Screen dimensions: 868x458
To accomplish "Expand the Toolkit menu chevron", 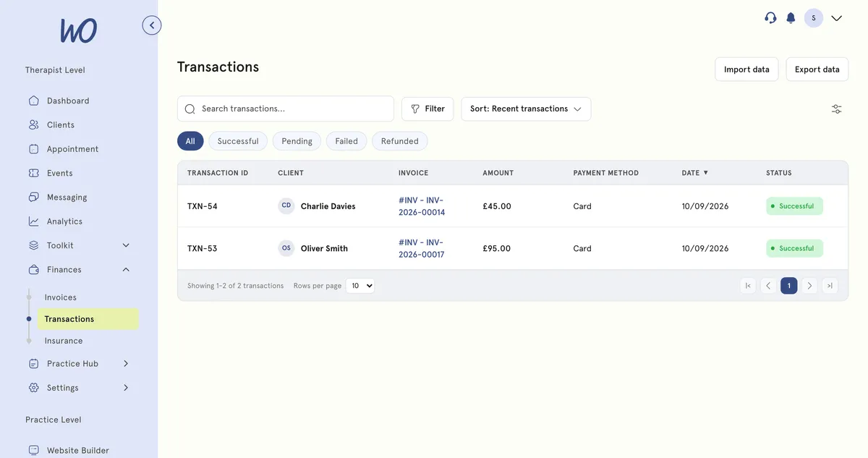I will (x=126, y=245).
